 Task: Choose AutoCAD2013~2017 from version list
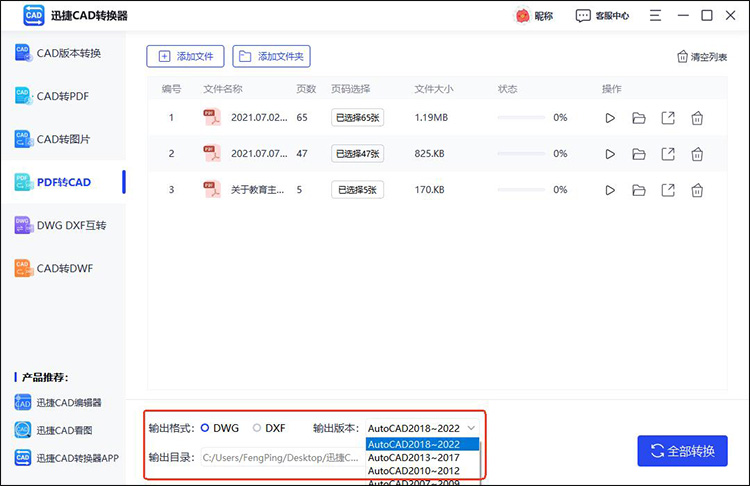coord(422,458)
